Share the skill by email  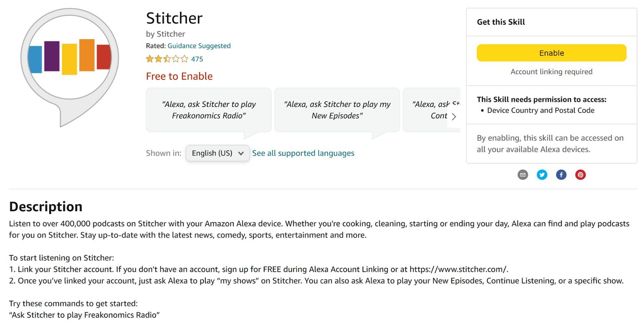522,175
